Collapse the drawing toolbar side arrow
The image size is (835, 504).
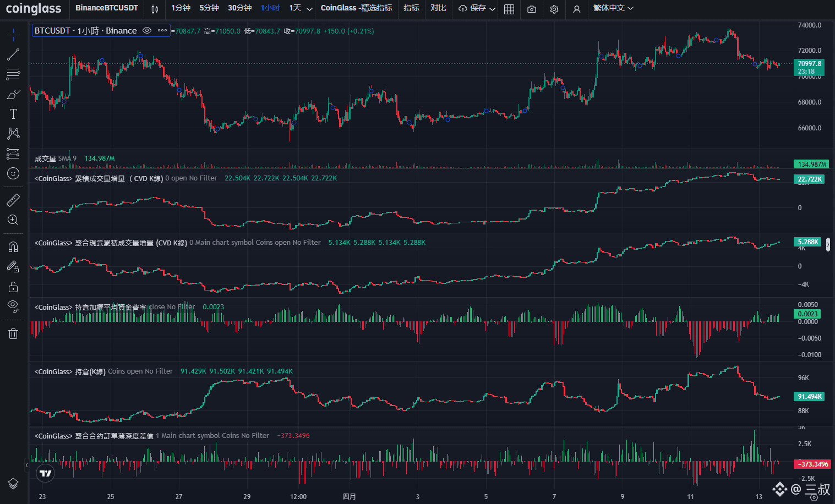[x=26, y=465]
